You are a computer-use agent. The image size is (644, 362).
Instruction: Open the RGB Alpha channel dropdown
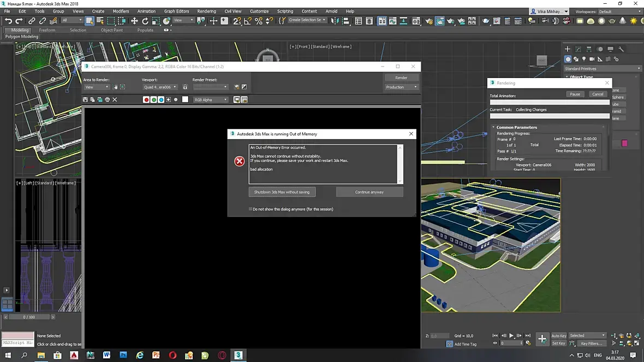211,100
